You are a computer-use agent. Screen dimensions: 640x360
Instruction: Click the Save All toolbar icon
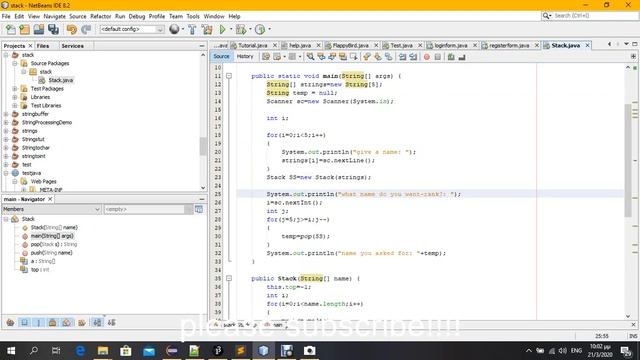[53, 29]
